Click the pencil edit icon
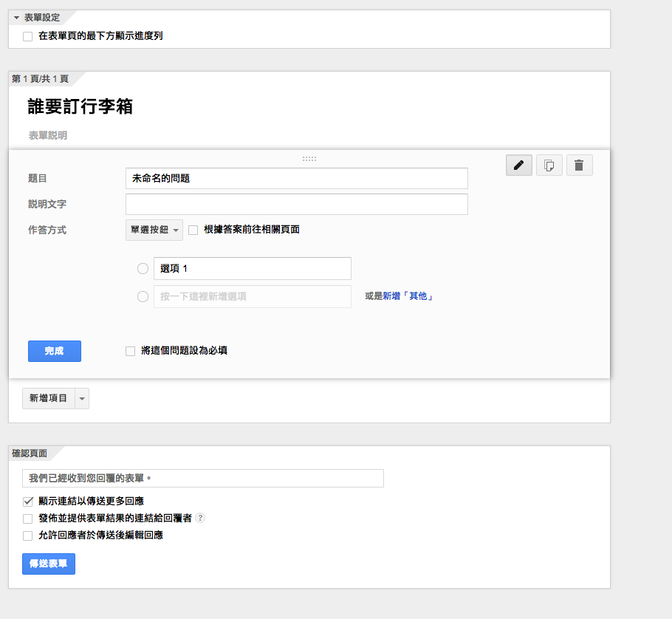Screen dimensions: 672x619 click(519, 165)
